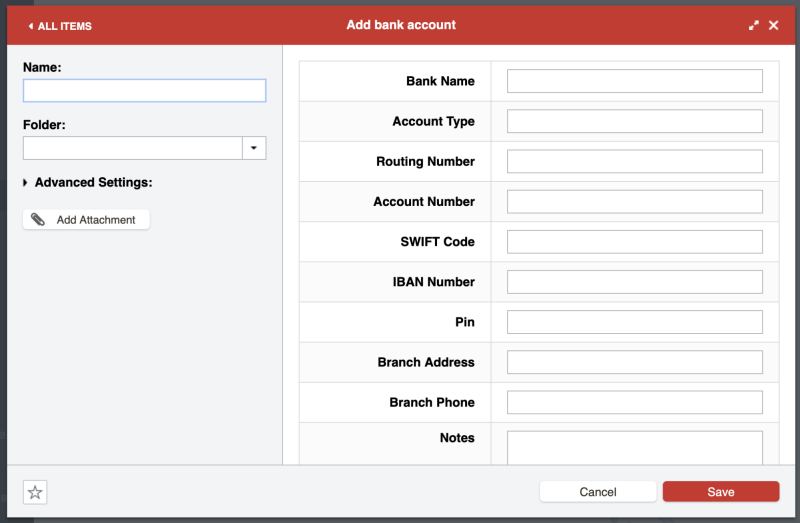Focus the Routing Number input
Screen dimensions: 800x523
634,161
